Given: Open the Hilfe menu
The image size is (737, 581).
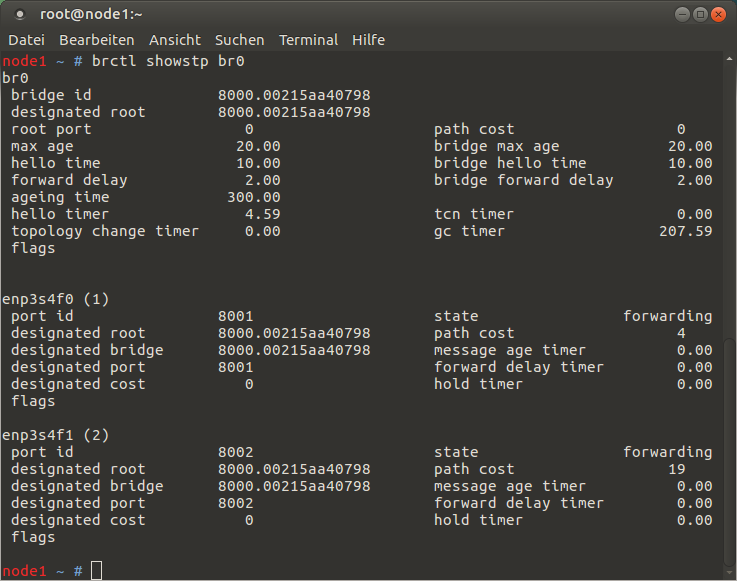Looking at the screenshot, I should point(368,40).
